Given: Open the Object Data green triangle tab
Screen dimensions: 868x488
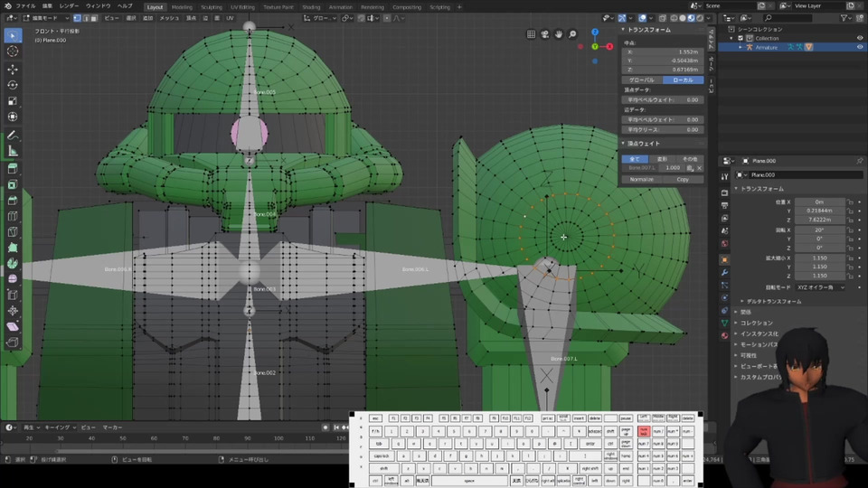Looking at the screenshot, I should tap(724, 323).
